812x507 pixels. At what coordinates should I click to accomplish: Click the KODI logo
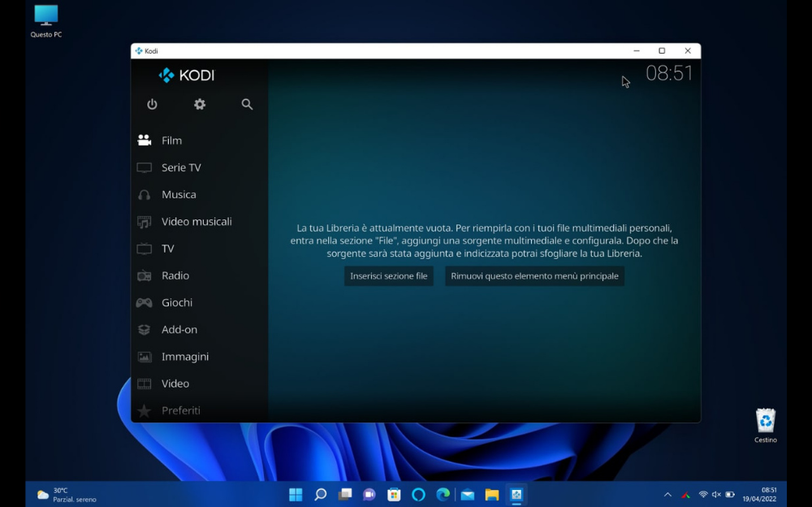(x=187, y=76)
